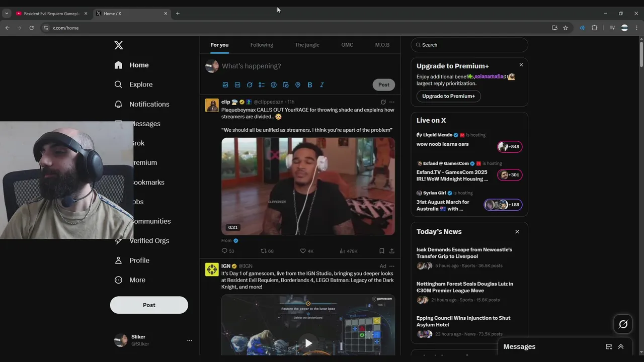This screenshot has height=362, width=644.
Task: Click the IGN avatar on the ad post
Action: point(212,269)
